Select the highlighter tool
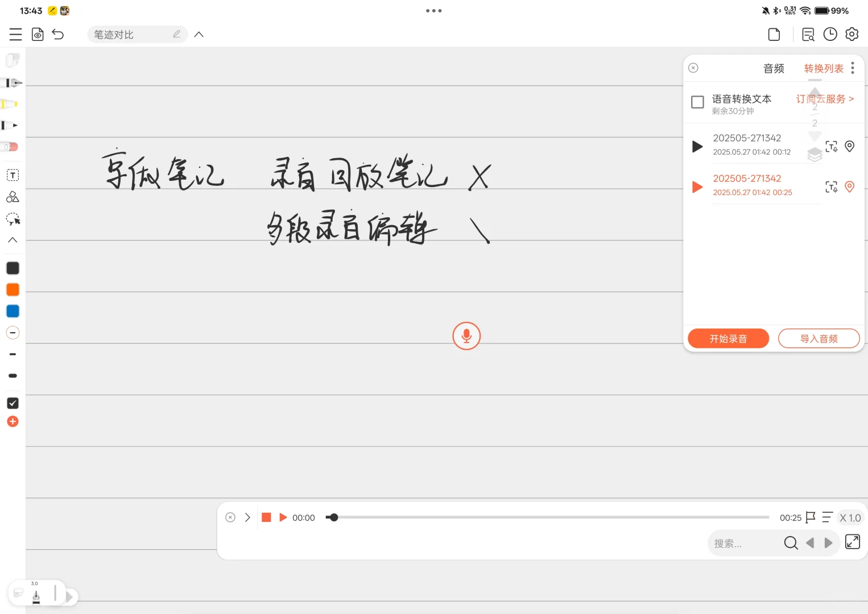Viewport: 868px width, 614px height. click(11, 104)
